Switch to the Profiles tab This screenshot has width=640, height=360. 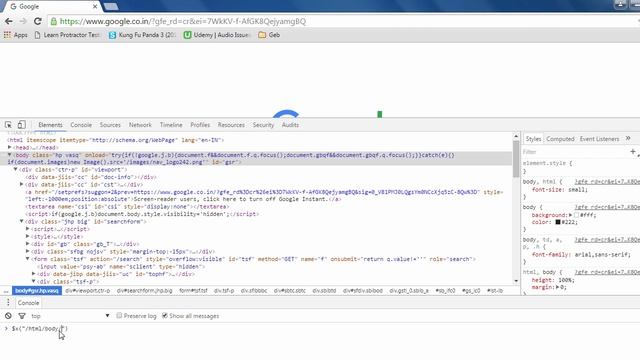(x=200, y=125)
